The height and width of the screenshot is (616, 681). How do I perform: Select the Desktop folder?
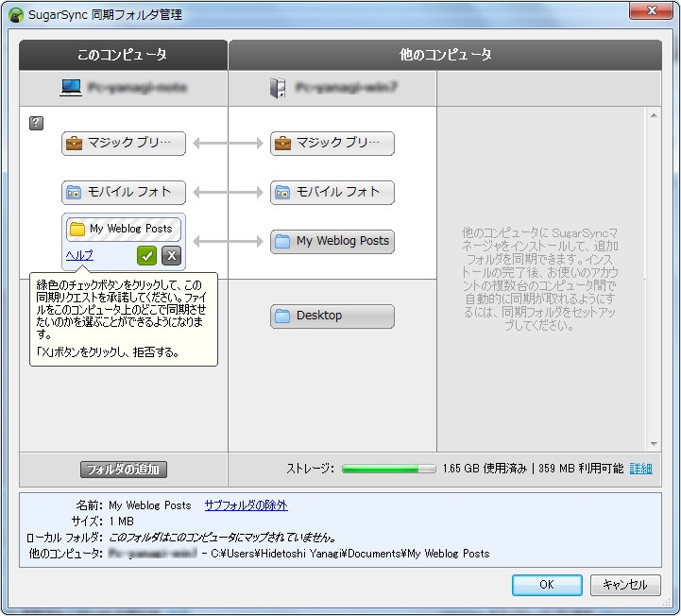[332, 316]
